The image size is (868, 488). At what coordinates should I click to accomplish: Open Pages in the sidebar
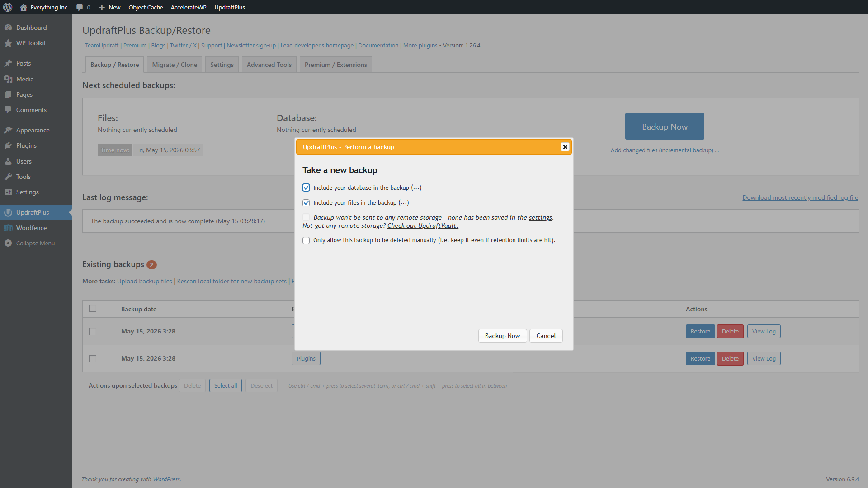coord(36,94)
